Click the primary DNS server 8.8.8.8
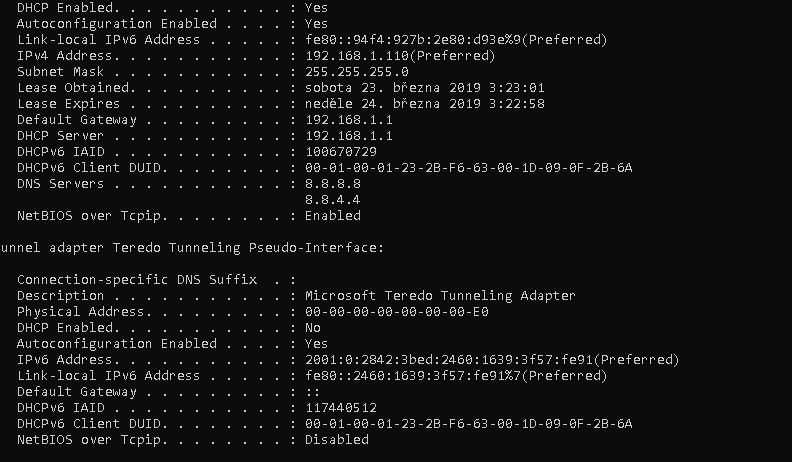This screenshot has height=462, width=792. pos(332,183)
